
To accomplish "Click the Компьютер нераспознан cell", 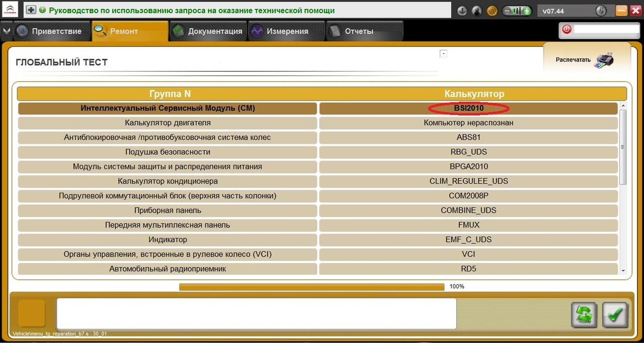I will (x=468, y=123).
